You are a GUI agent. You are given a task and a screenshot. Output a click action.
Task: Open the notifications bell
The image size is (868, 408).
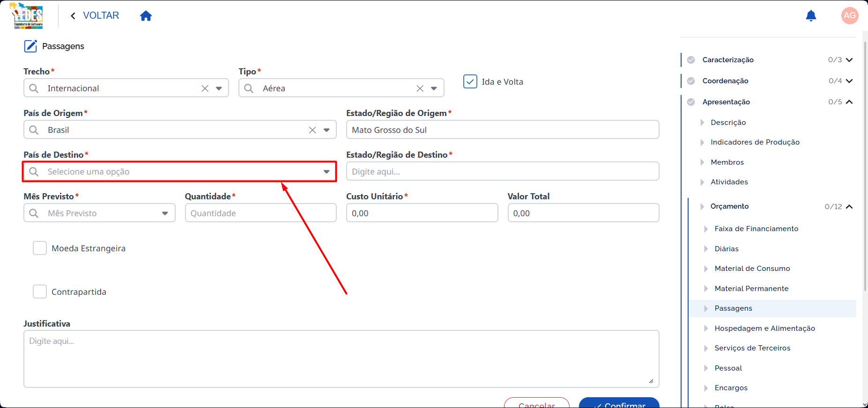(811, 16)
